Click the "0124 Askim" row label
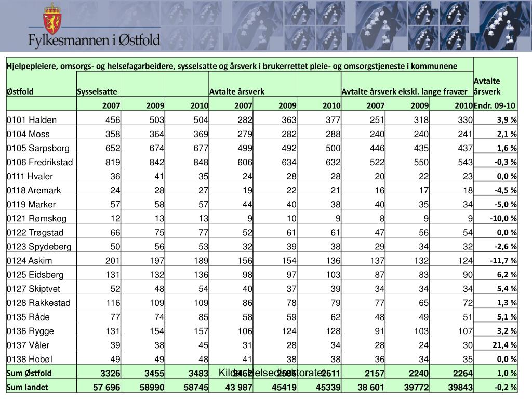Screen dimensions: 532x399 point(30,261)
